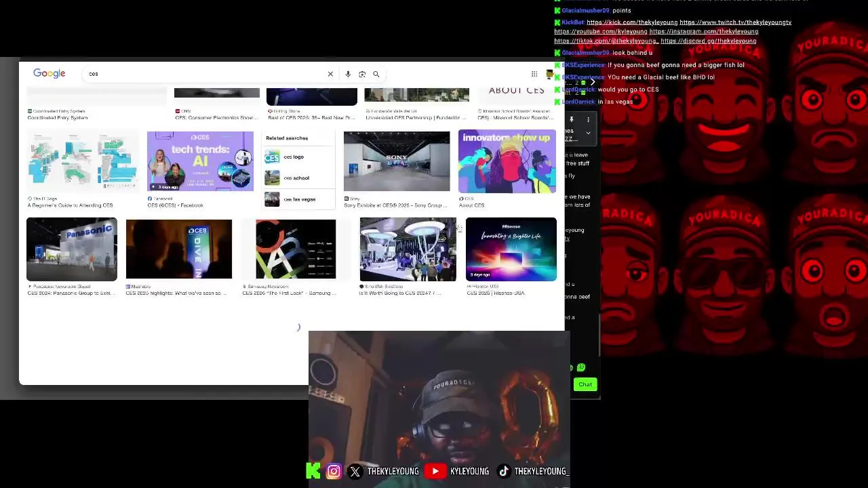Click Glacialmusher09's 'look behind u' message
The height and width of the screenshot is (488, 868).
(x=633, y=53)
